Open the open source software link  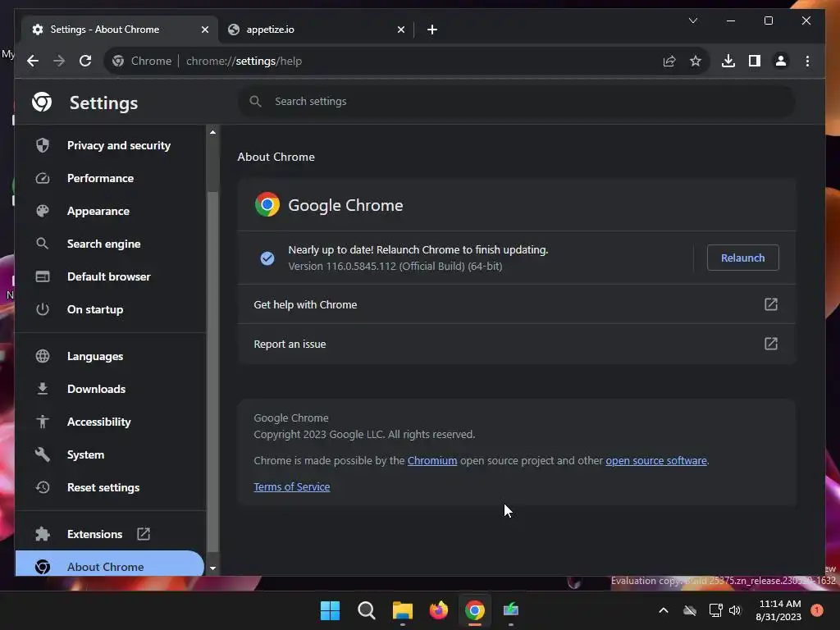(655, 461)
